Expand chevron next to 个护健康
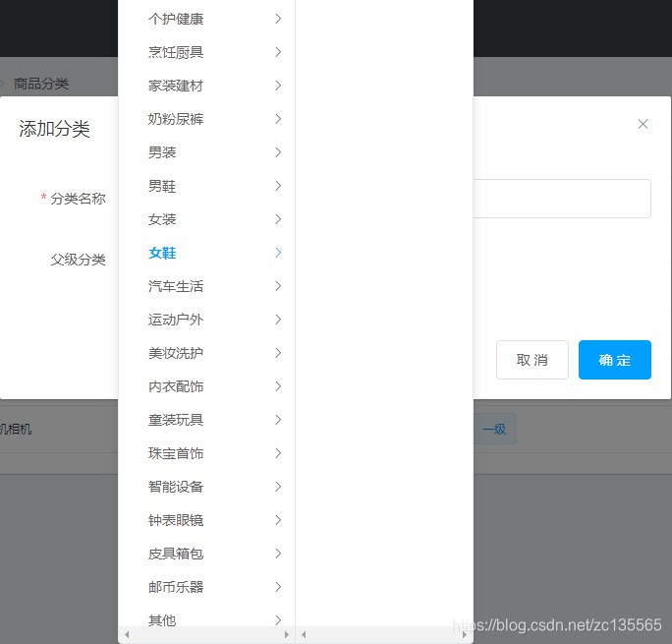The image size is (672, 644). (x=278, y=19)
